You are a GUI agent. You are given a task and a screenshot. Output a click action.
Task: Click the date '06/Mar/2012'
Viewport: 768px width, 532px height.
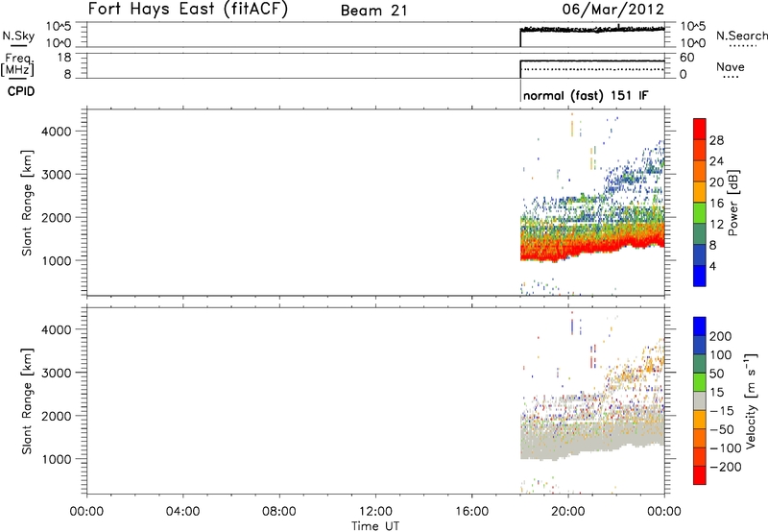613,10
